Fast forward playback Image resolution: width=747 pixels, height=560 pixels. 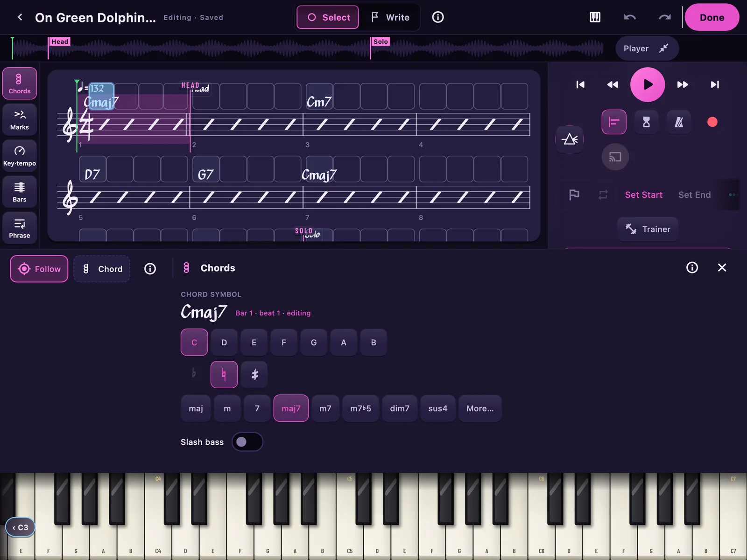coord(683,84)
